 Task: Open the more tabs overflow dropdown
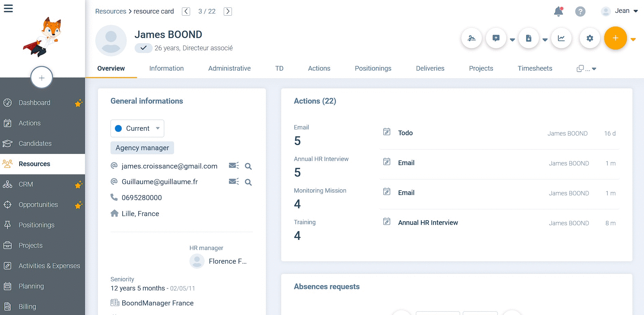(587, 69)
